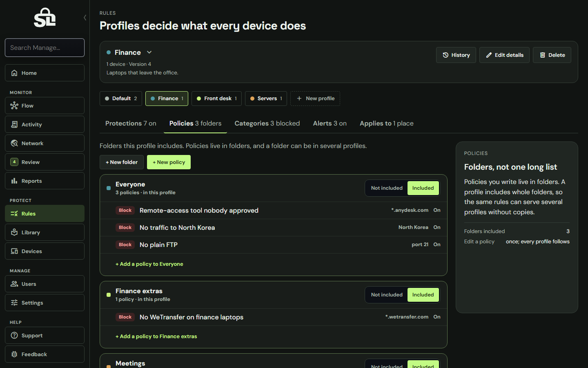Open the Users icon
Viewport: 588px width, 368px height.
coord(14,284)
